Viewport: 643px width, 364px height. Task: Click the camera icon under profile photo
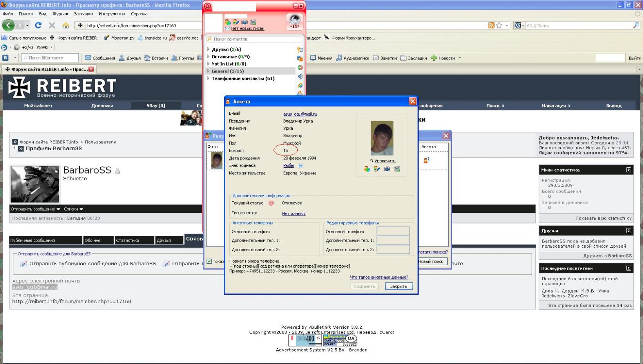(x=387, y=169)
